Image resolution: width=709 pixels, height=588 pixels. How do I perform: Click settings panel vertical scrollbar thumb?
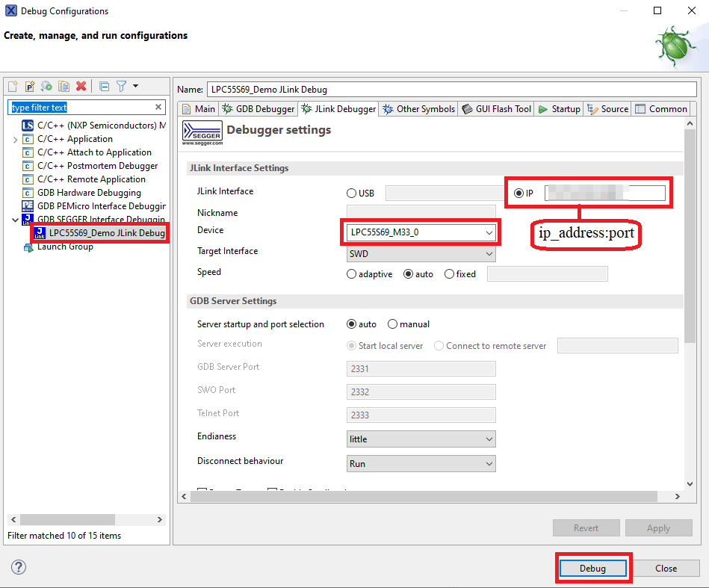[x=690, y=235]
